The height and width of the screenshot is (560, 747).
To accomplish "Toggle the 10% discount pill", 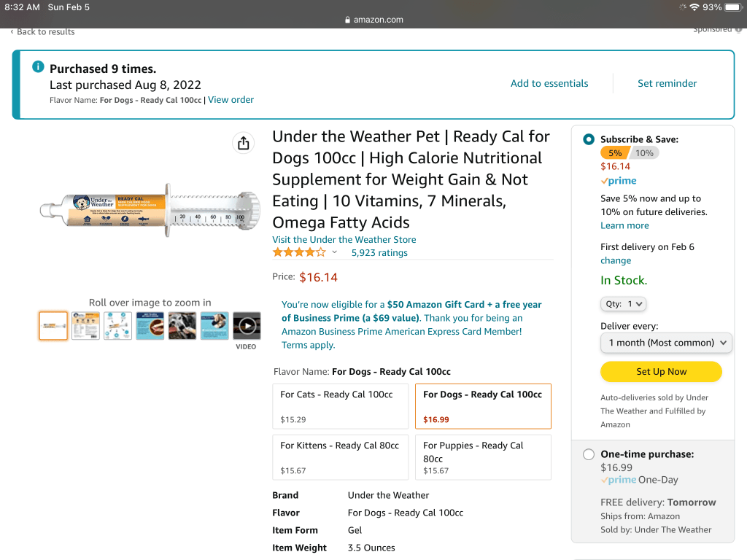I will [x=644, y=153].
